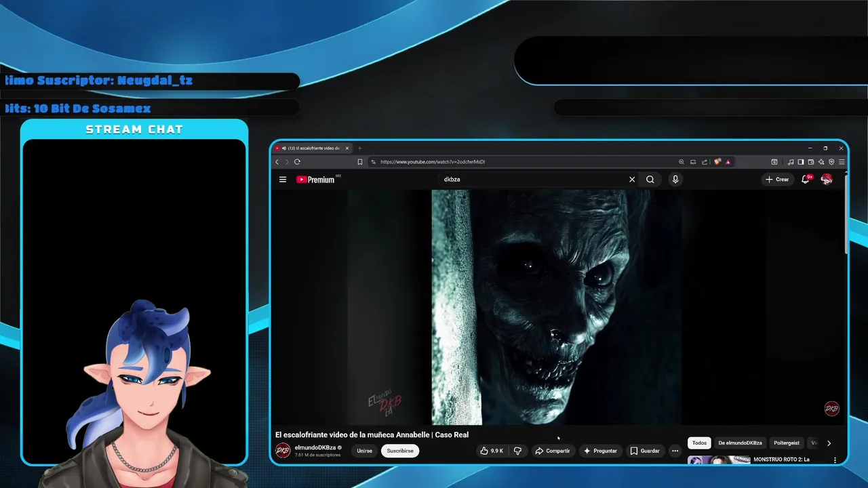
Task: Open the Leo AI sparkle icon
Action: [821, 162]
